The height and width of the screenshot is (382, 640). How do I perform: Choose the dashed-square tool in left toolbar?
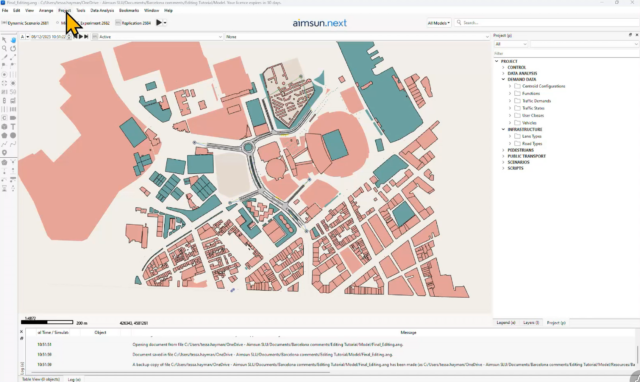[x=4, y=83]
